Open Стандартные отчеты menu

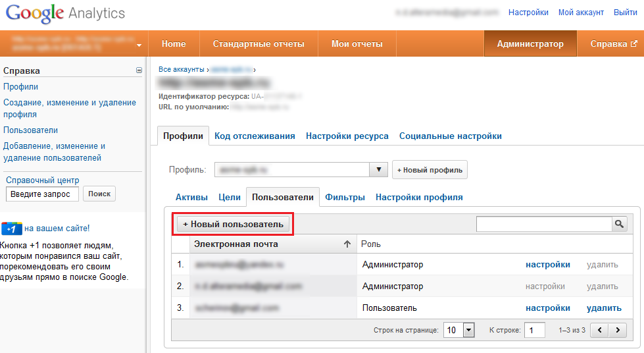click(259, 43)
